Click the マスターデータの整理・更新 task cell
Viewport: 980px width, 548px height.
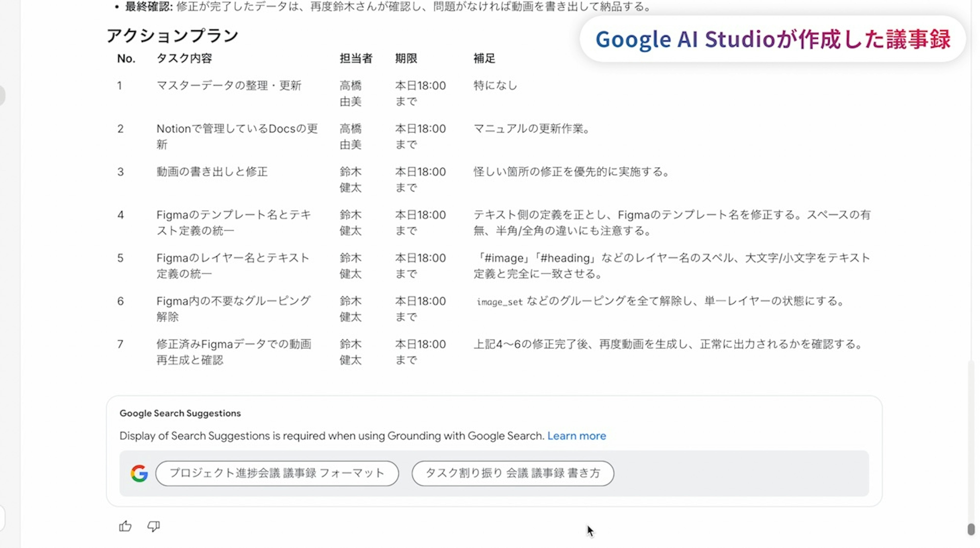tap(229, 85)
